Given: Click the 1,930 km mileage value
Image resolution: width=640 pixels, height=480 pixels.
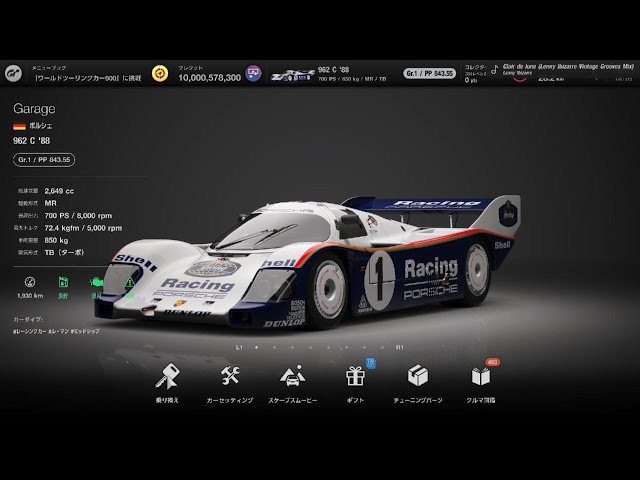Looking at the screenshot, I should (30, 296).
